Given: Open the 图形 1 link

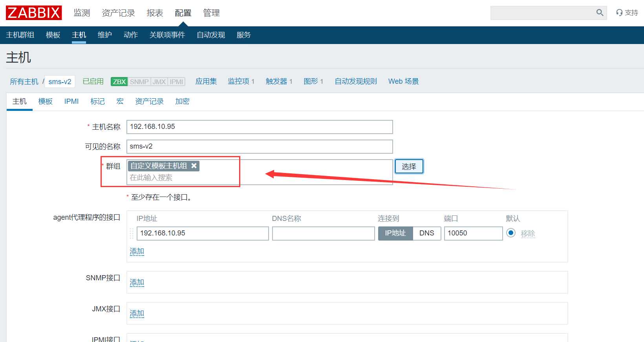Looking at the screenshot, I should [x=313, y=81].
